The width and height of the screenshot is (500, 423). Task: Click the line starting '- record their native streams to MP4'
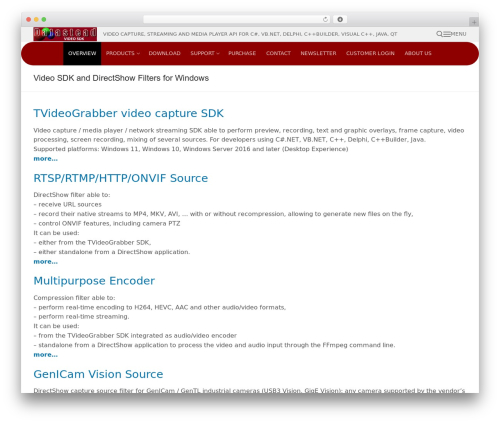pos(223,214)
